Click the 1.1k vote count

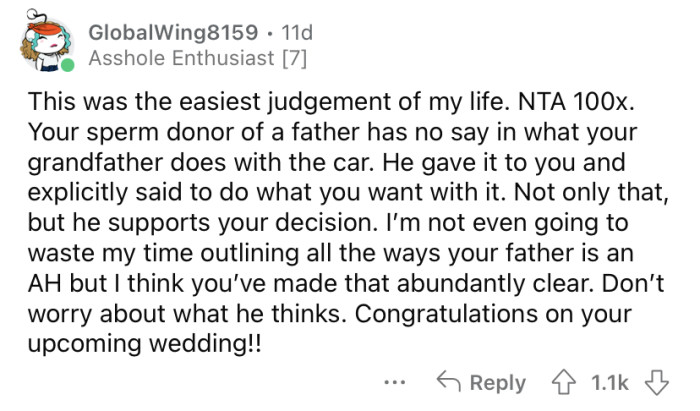(x=611, y=383)
